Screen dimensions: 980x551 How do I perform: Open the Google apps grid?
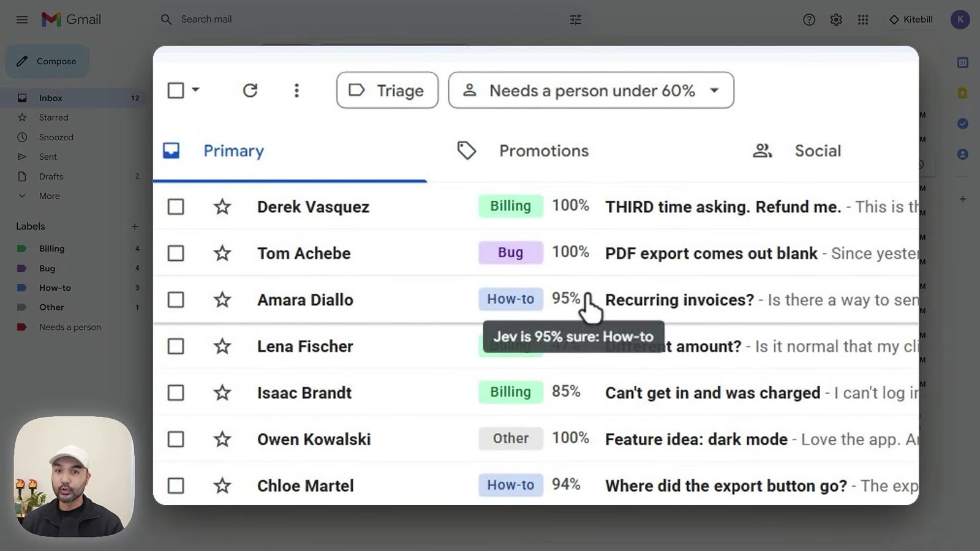click(x=863, y=20)
